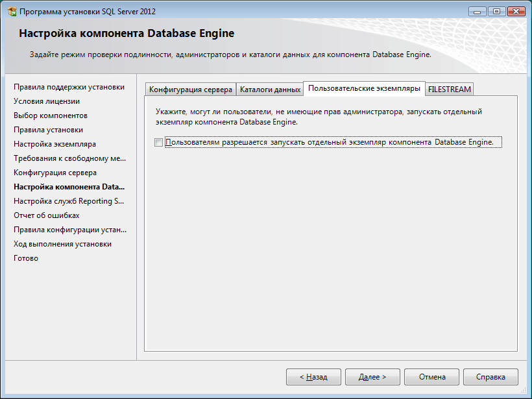The width and height of the screenshot is (532, 399).
Task: Click the Готово step in sidebar
Action: coord(26,258)
